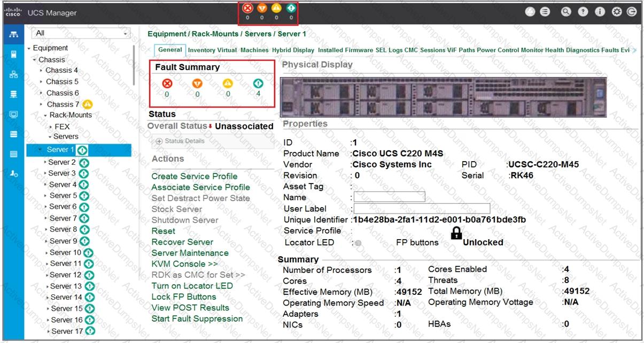Image resolution: width=644 pixels, height=343 pixels.
Task: Click Associate Service Profile action
Action: coord(201,187)
